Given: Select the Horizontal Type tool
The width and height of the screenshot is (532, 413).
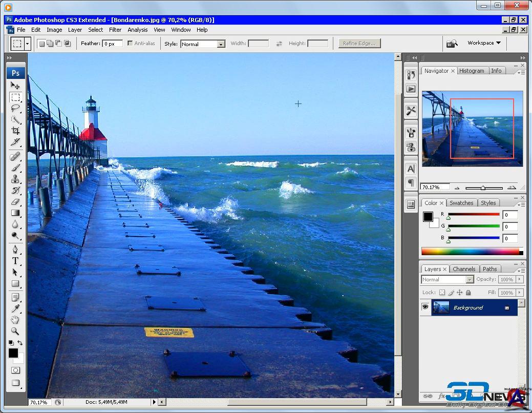Looking at the screenshot, I should (x=15, y=261).
